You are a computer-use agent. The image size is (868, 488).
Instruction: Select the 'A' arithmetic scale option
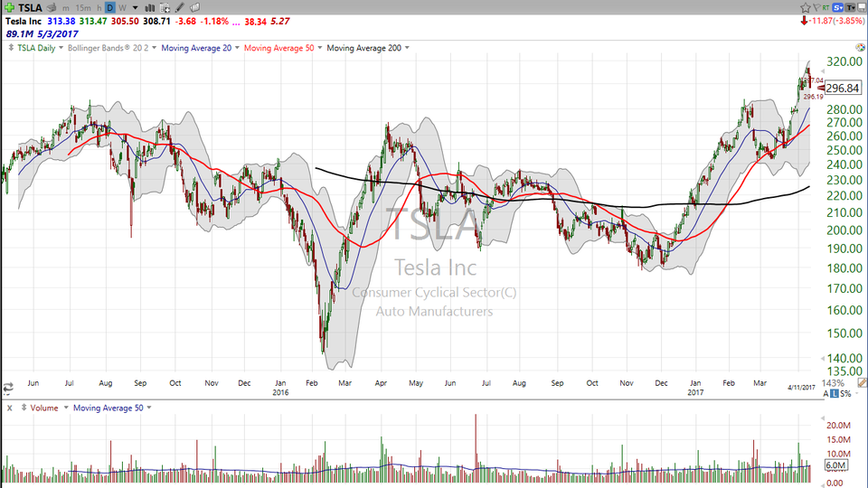point(826,394)
